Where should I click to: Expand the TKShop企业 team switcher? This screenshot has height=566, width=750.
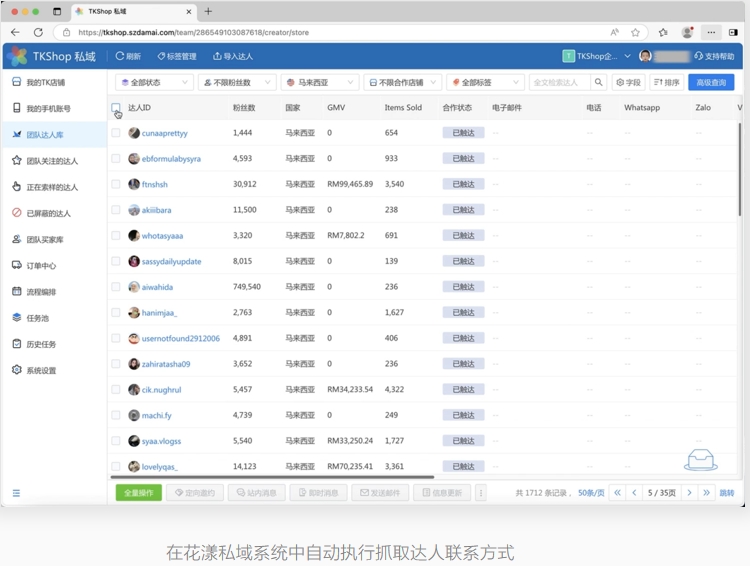596,56
